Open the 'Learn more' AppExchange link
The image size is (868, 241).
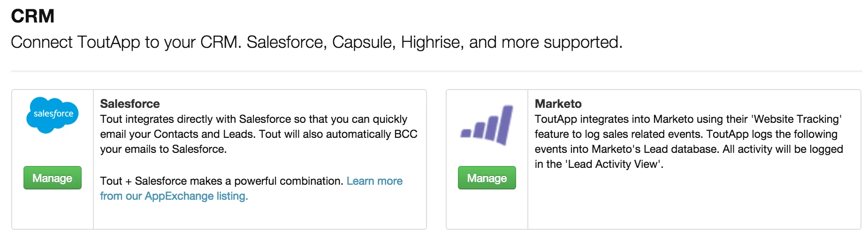click(x=374, y=181)
